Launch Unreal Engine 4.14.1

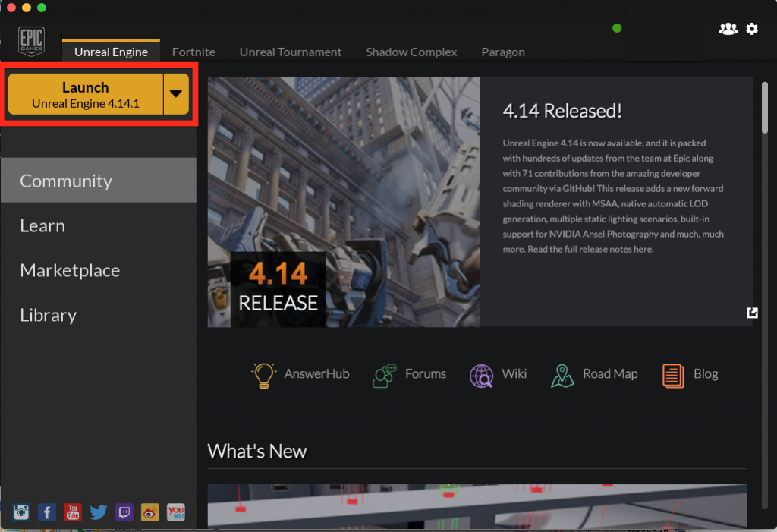pos(86,94)
